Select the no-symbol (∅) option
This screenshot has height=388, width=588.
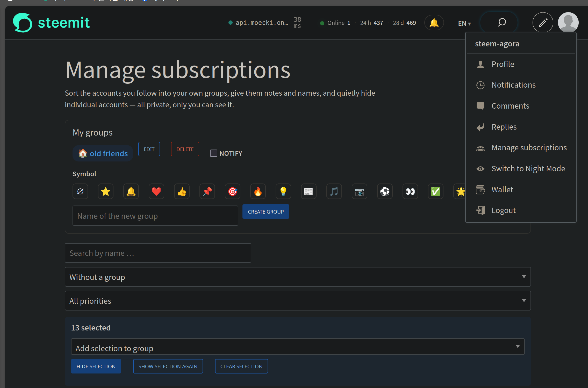pyautogui.click(x=80, y=192)
